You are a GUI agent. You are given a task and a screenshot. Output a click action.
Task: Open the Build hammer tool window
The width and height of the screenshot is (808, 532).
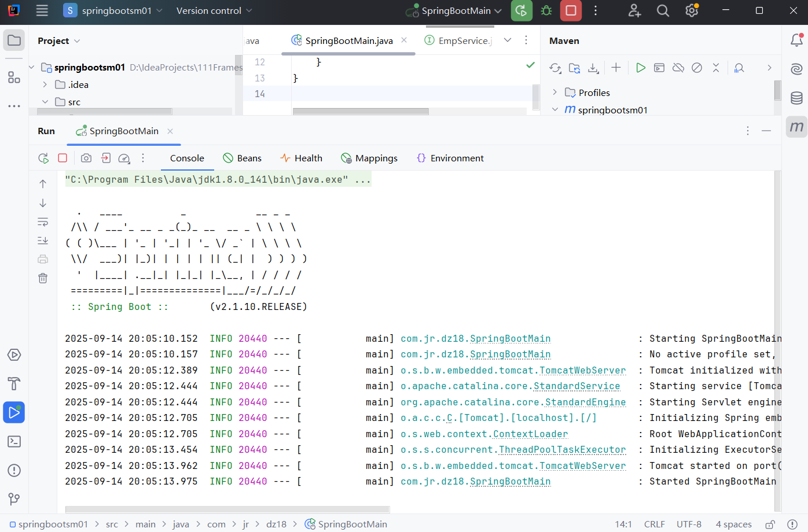point(14,383)
